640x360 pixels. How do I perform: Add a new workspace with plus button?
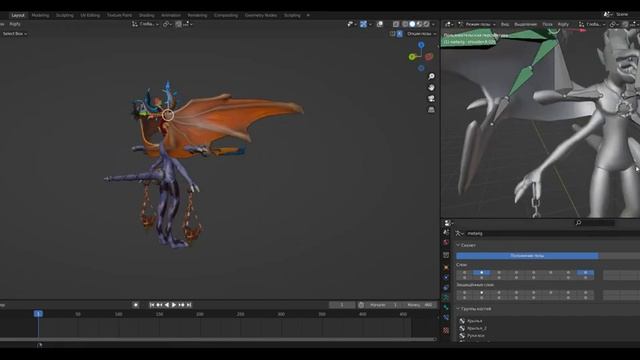pyautogui.click(x=308, y=15)
